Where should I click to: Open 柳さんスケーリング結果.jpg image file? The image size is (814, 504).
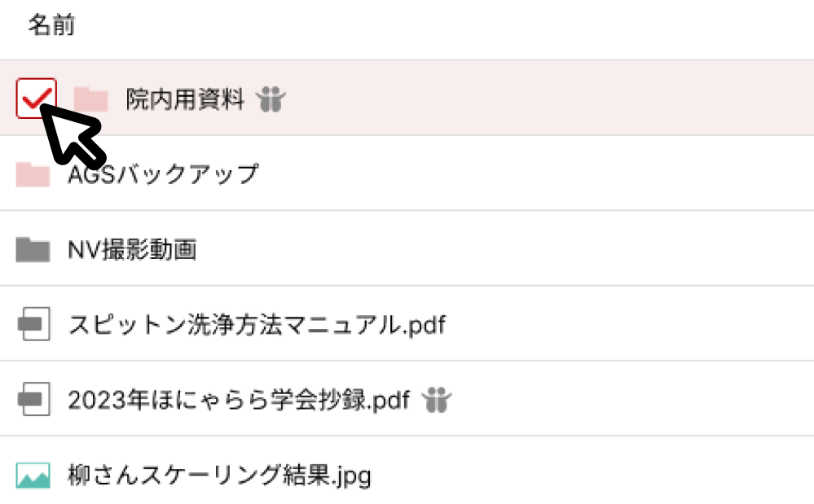click(219, 475)
